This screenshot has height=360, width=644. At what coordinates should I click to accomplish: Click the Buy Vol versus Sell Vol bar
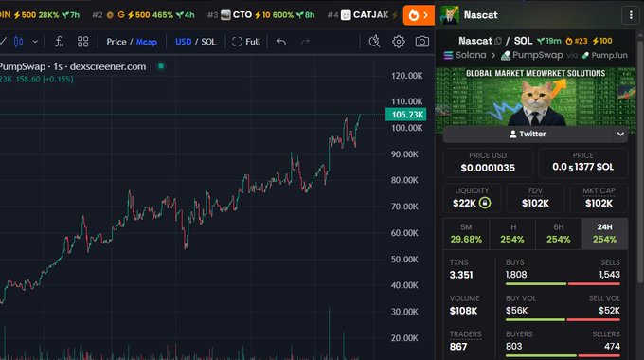(563, 319)
